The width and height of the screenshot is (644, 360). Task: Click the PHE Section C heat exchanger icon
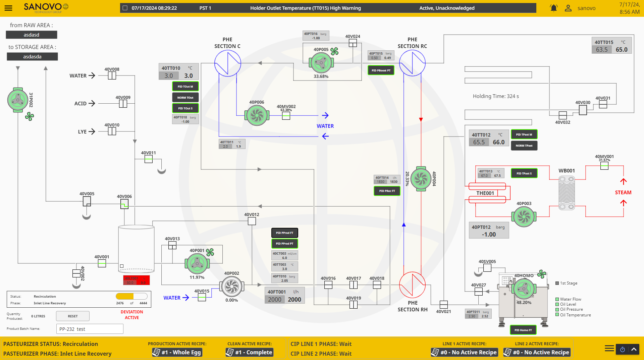228,63
